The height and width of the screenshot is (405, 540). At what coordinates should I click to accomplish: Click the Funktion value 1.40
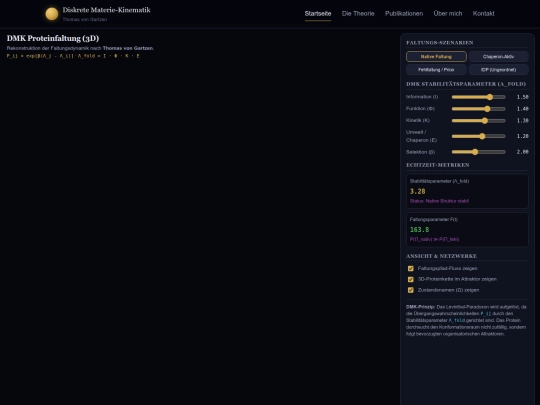pos(522,109)
